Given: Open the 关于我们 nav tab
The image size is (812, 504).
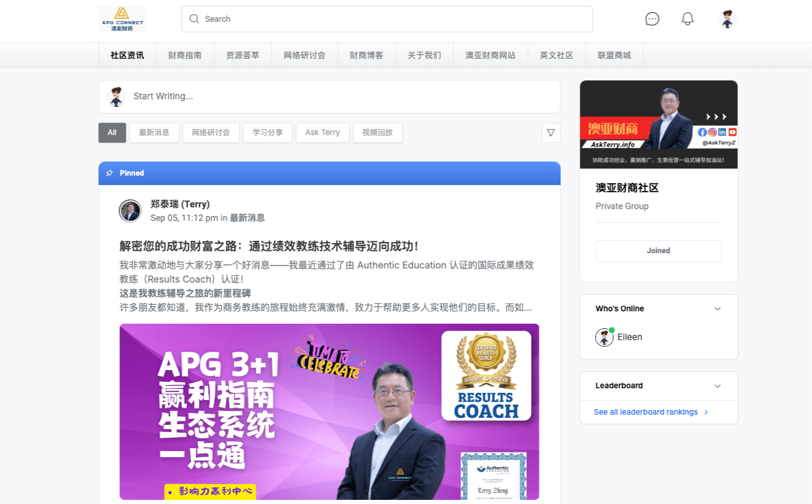Looking at the screenshot, I should [x=425, y=55].
